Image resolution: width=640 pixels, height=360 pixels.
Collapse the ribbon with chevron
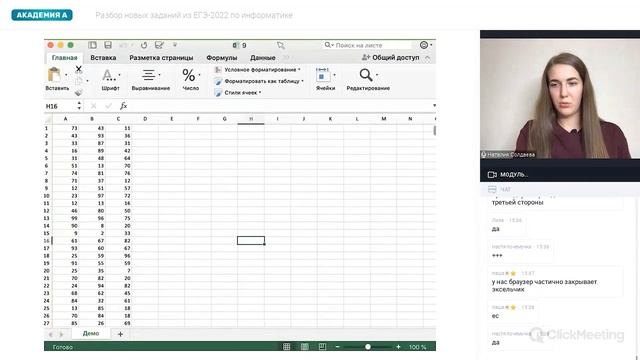[x=427, y=58]
